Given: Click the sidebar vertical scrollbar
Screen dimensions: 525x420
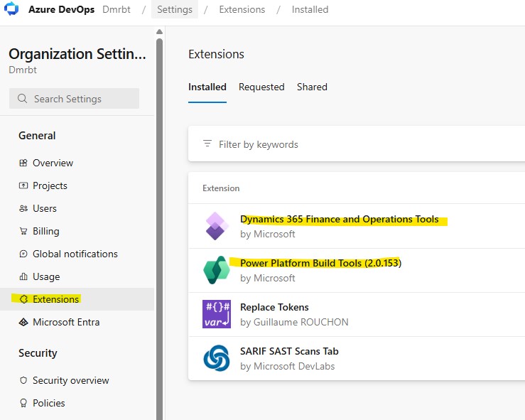Looking at the screenshot, I should click(159, 229).
